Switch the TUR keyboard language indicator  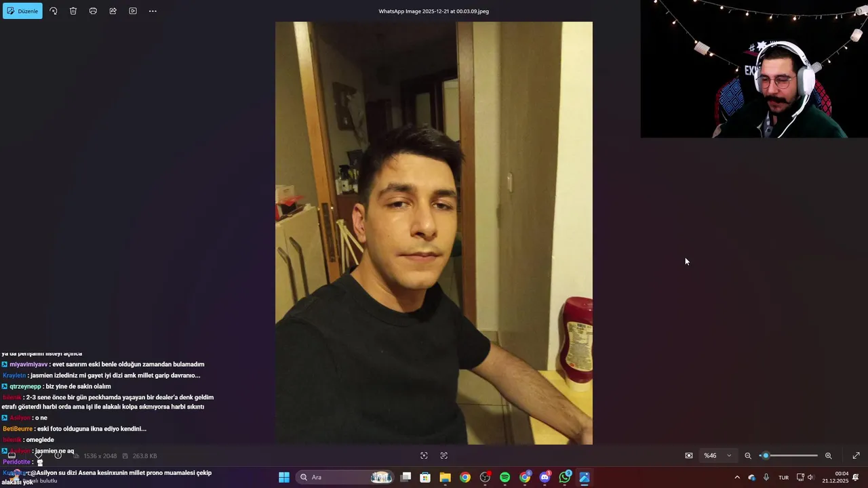click(783, 477)
